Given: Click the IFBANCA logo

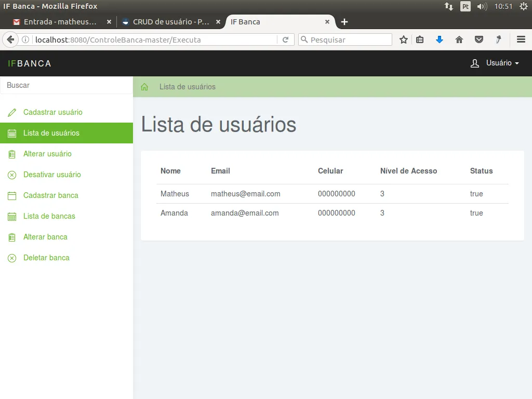Looking at the screenshot, I should tap(30, 63).
